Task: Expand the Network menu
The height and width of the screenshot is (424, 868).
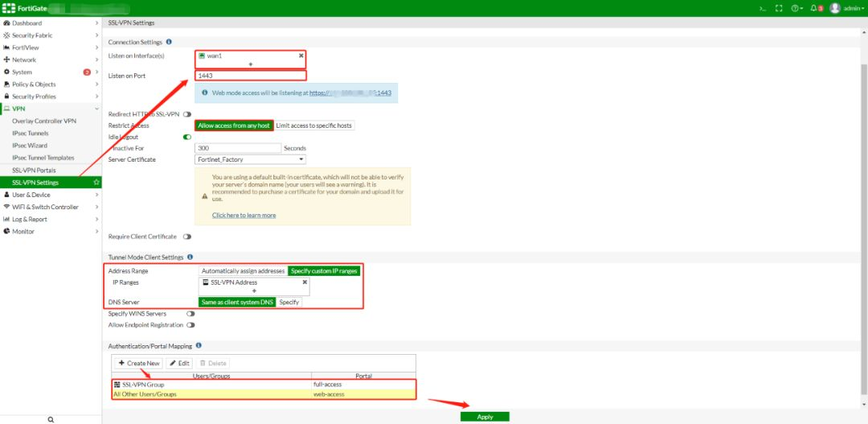Action: pos(97,60)
